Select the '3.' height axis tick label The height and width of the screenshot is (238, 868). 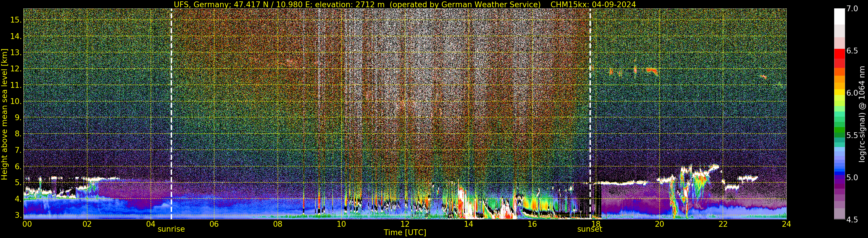click(x=18, y=215)
